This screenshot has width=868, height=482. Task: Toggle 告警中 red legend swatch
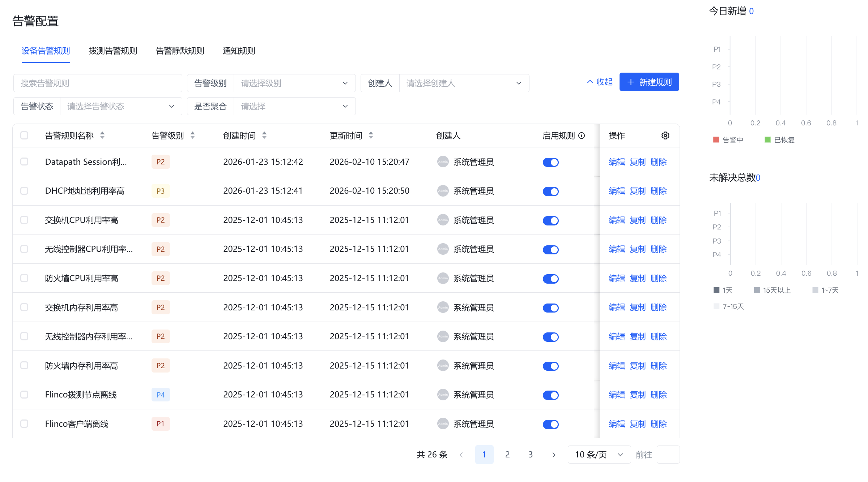pyautogui.click(x=716, y=140)
